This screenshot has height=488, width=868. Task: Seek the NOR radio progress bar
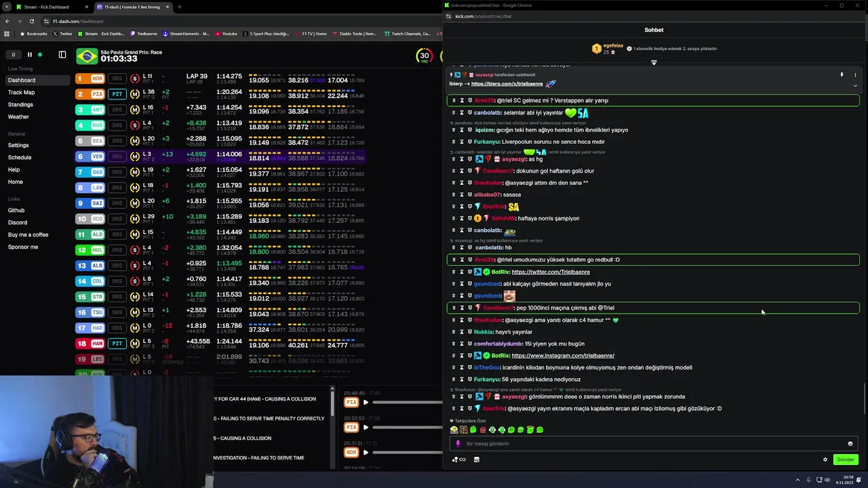[407, 452]
